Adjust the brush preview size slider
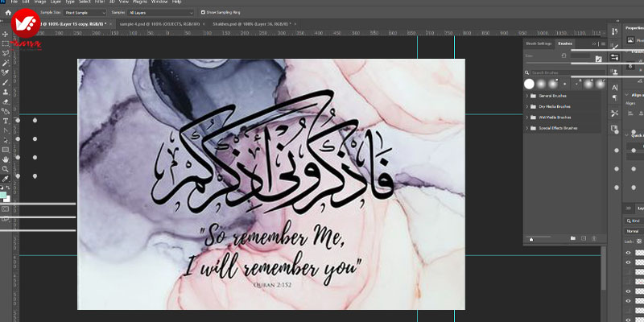This screenshot has height=322, width=644. [x=531, y=238]
